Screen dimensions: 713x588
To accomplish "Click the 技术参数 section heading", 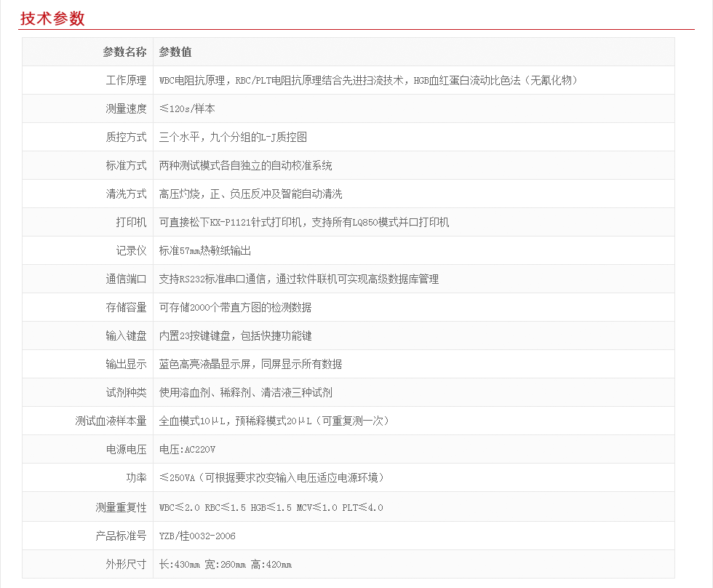I will point(52,19).
